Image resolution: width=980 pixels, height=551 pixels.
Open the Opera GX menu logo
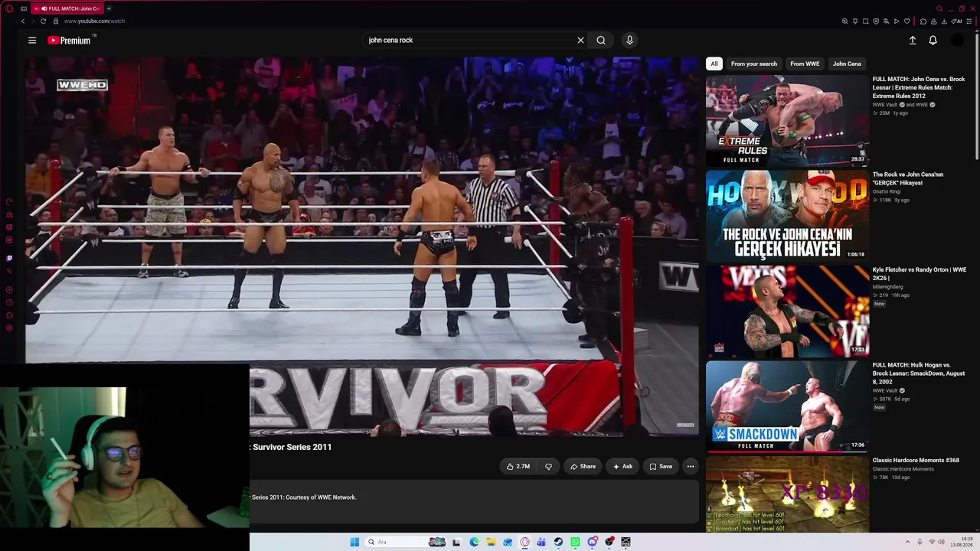(9, 8)
